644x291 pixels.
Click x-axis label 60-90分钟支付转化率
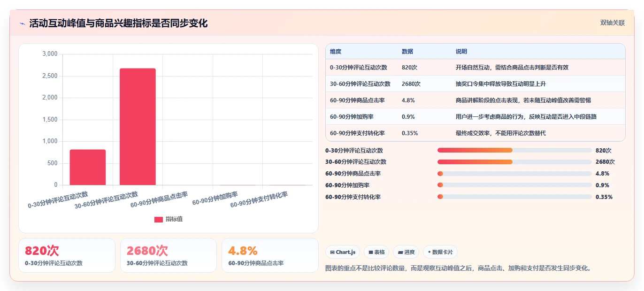259,199
